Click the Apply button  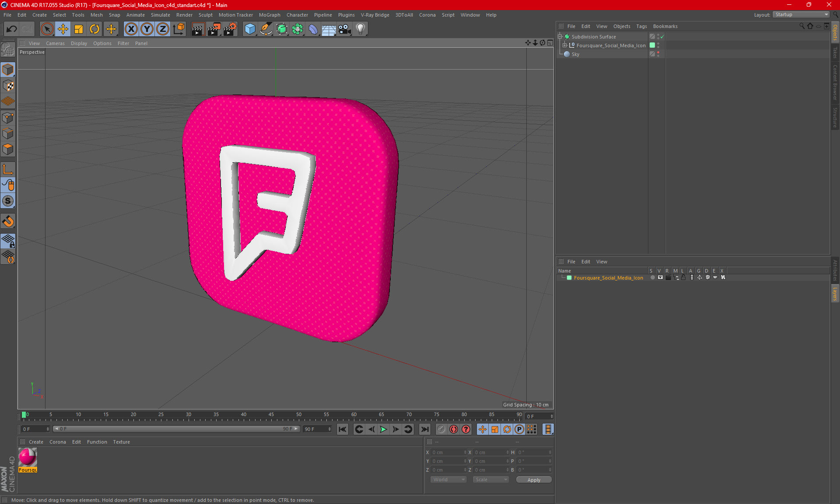pos(534,480)
